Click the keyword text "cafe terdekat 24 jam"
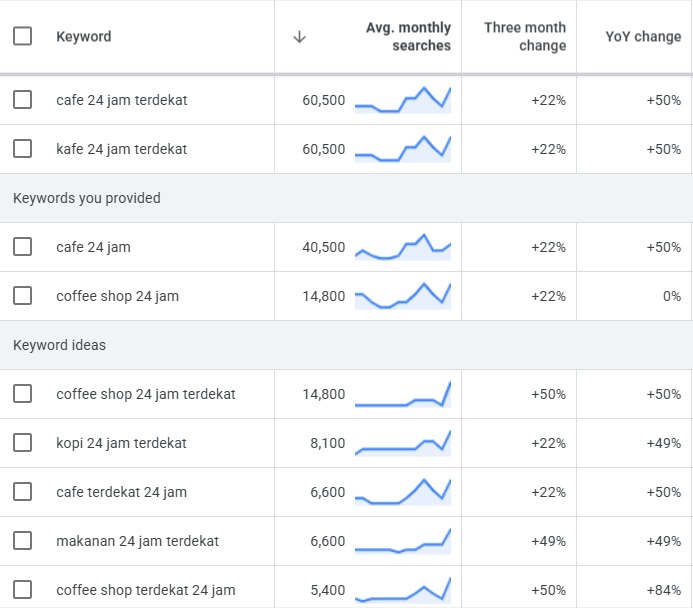The image size is (693, 608). [x=121, y=492]
